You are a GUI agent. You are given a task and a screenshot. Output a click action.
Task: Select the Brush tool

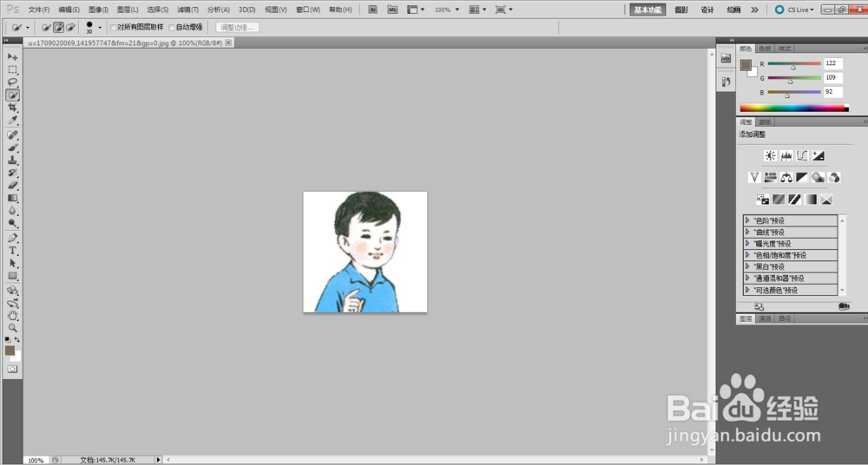[12, 147]
